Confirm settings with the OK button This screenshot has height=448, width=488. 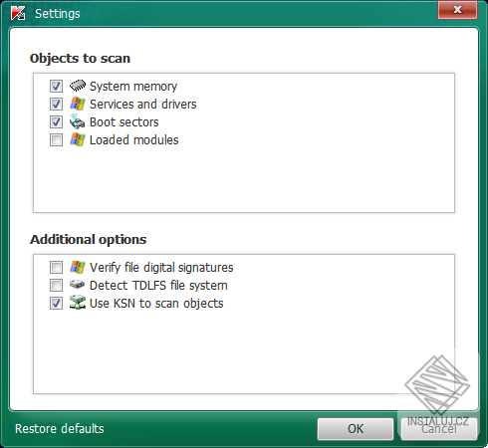click(356, 429)
